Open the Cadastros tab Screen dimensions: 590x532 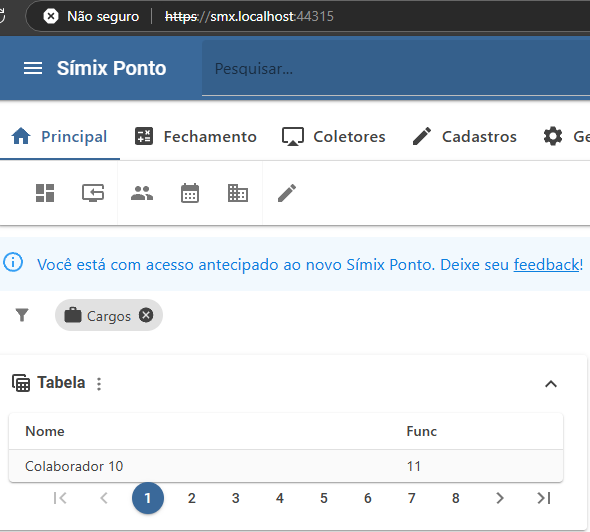(464, 137)
